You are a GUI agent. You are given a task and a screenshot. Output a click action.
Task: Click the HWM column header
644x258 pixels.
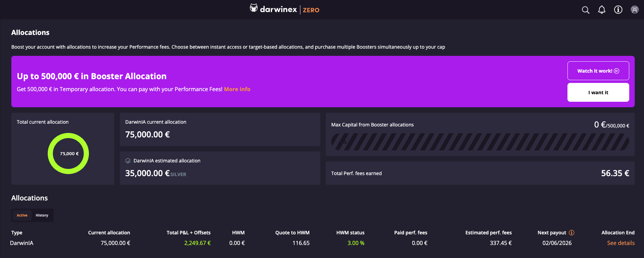(x=238, y=233)
